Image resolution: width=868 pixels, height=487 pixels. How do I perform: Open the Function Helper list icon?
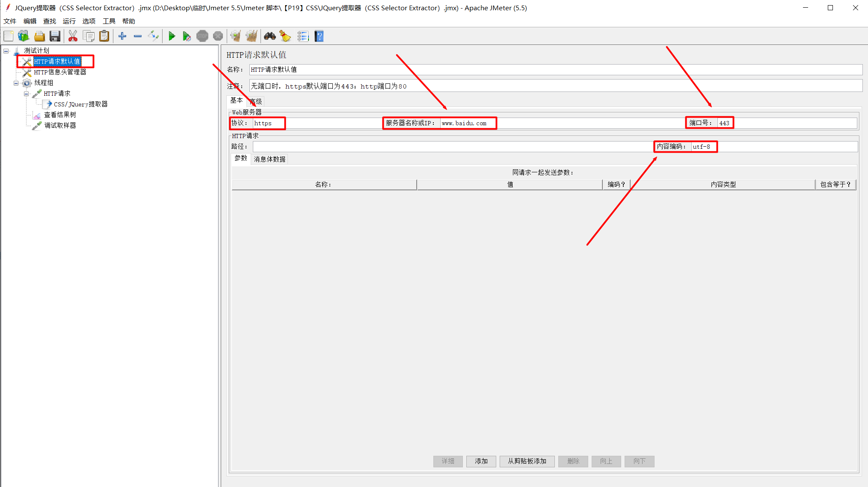[303, 36]
